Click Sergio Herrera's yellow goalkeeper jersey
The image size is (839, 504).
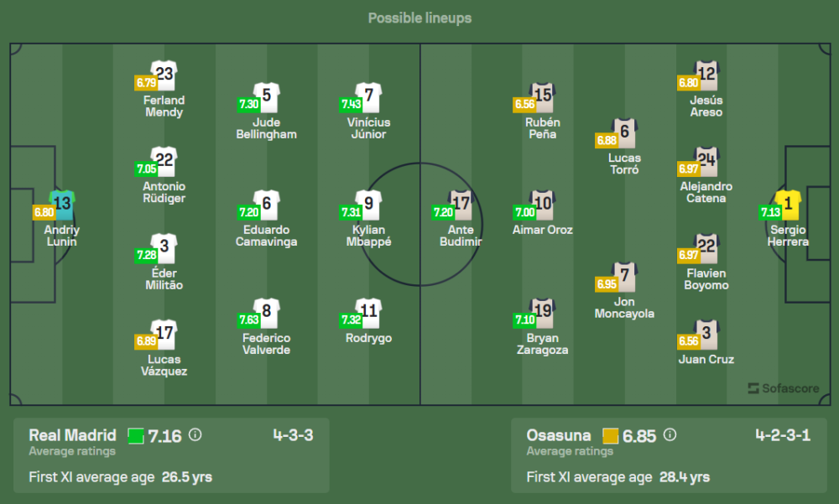[x=788, y=203]
